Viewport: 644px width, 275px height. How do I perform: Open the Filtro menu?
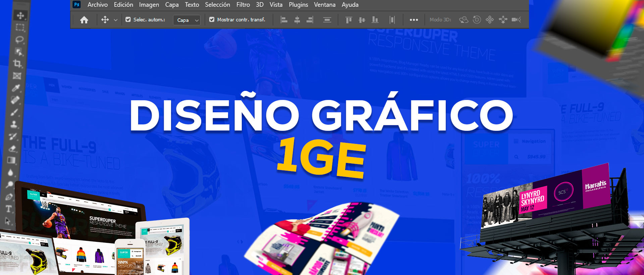[x=243, y=5]
